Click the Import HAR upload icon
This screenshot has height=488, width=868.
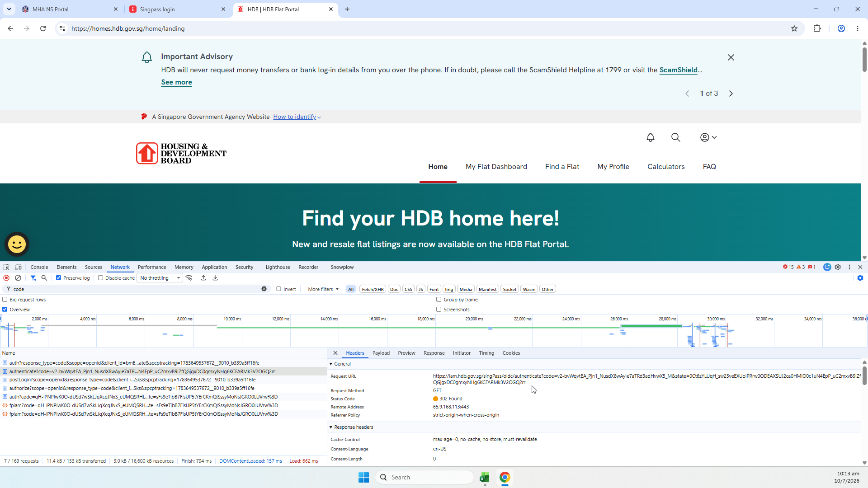(203, 278)
